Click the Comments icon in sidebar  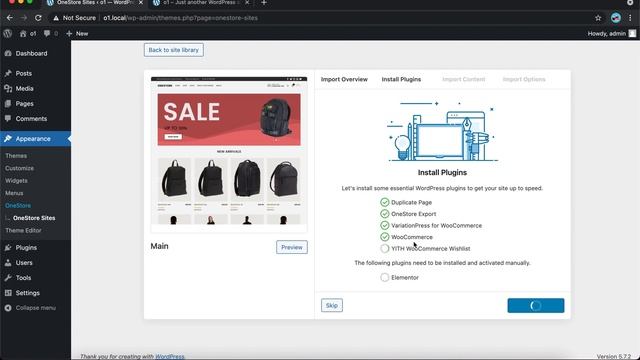tap(8, 119)
